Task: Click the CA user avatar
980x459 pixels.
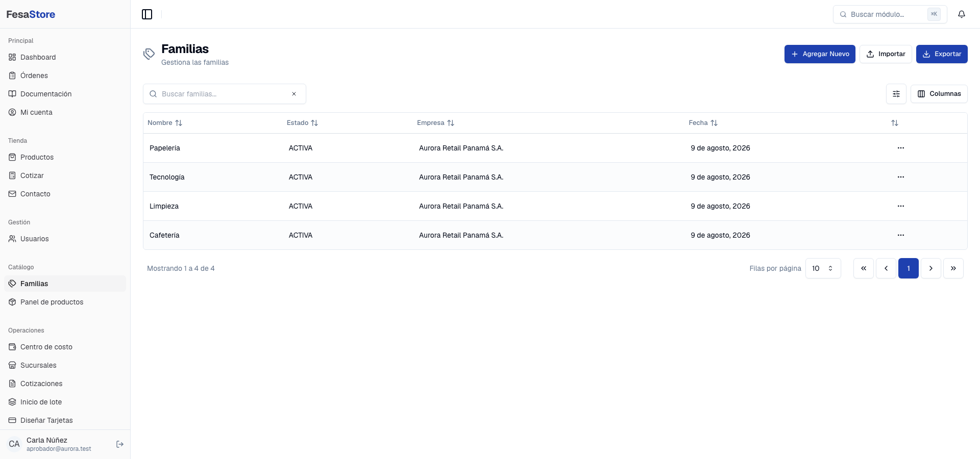Action: pyautogui.click(x=14, y=444)
